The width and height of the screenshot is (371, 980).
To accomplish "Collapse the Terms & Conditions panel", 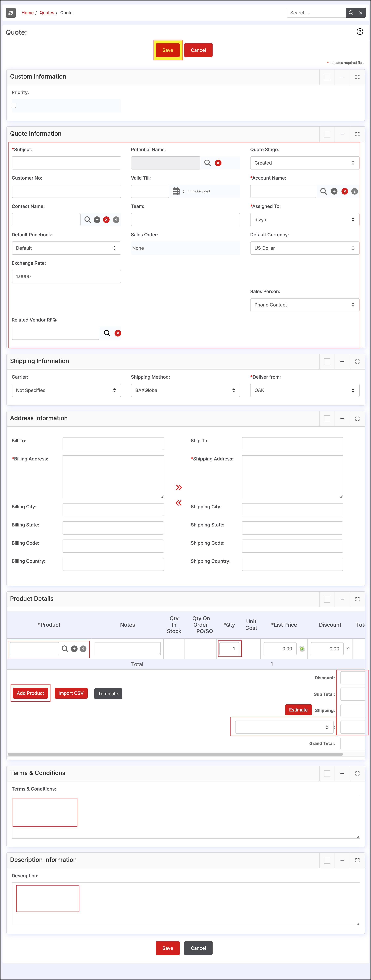I will coord(342,773).
